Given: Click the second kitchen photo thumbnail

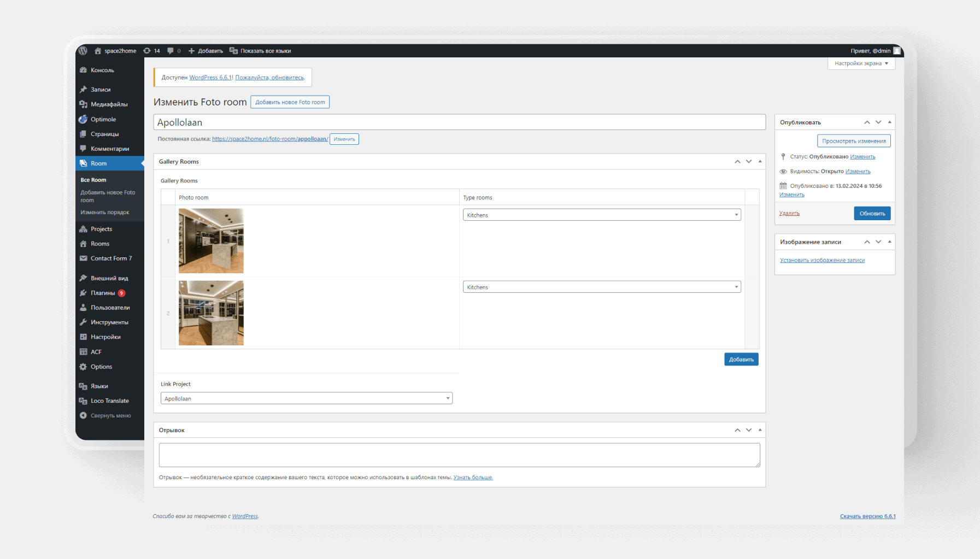Looking at the screenshot, I should click(x=211, y=313).
